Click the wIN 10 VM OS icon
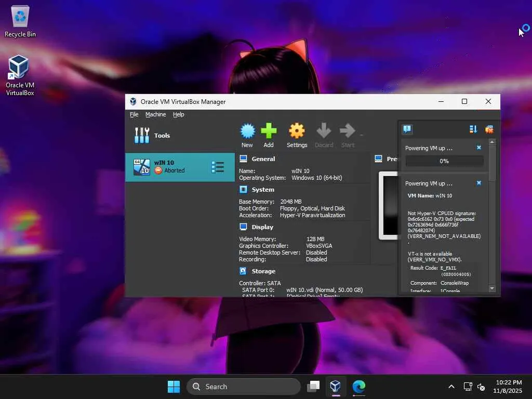This screenshot has width=532, height=399. [x=141, y=167]
